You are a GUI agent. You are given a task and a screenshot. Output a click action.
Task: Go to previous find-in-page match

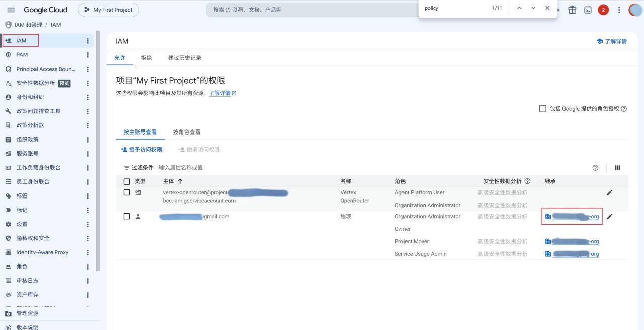(519, 8)
